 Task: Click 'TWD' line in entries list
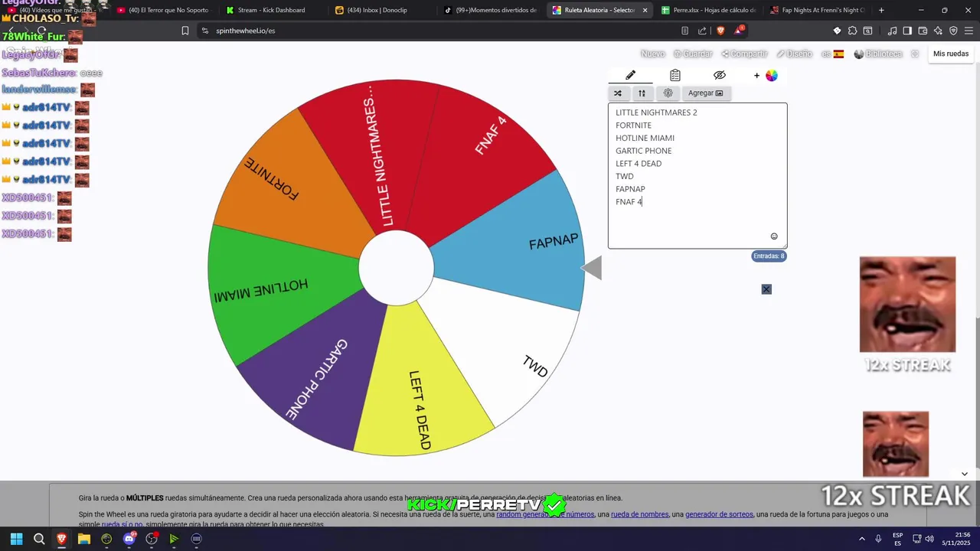click(x=625, y=176)
